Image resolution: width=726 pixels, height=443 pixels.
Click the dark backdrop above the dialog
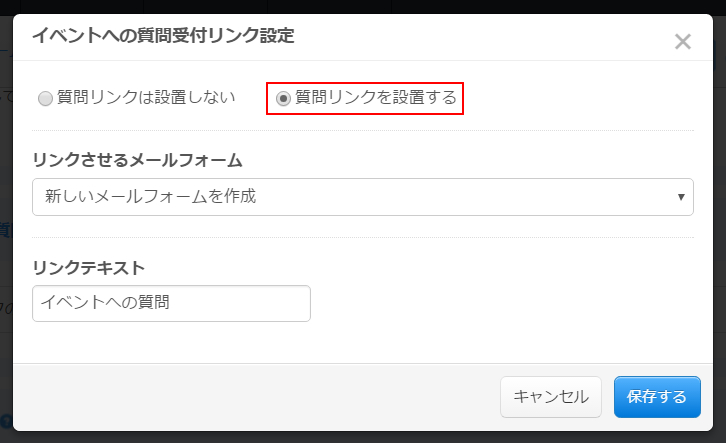360,6
